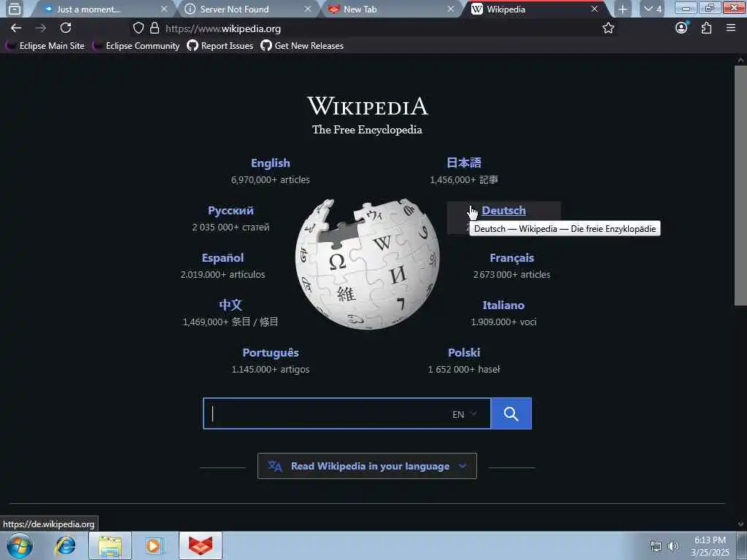Click the address bar URL field
The width and height of the screenshot is (747, 560).
(371, 28)
